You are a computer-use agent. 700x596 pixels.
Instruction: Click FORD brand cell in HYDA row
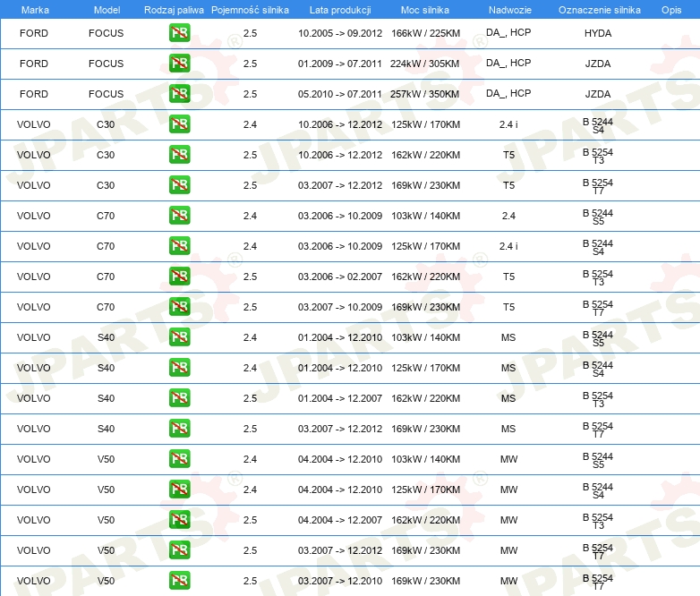[x=34, y=33]
